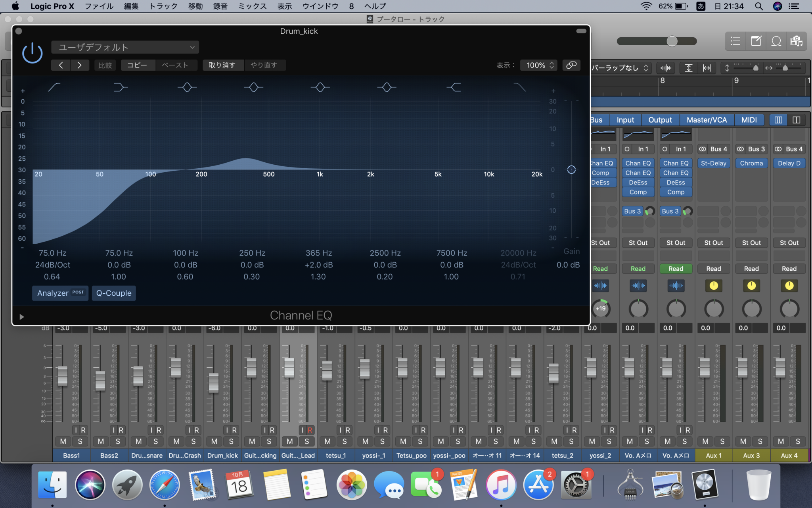Image resolution: width=812 pixels, height=508 pixels.
Task: Open the ユーザデフォルト preset dropdown
Action: pyautogui.click(x=125, y=47)
